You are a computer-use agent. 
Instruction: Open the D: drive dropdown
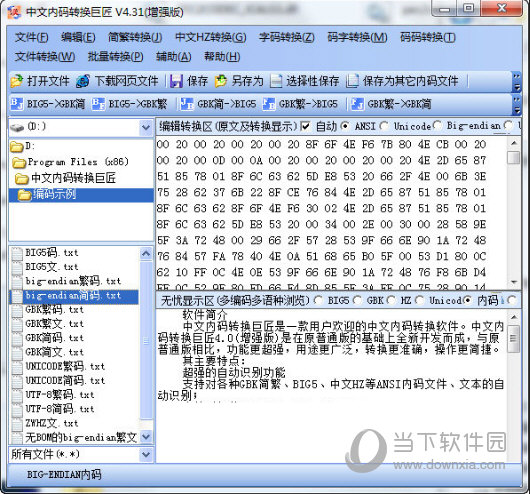tap(146, 127)
